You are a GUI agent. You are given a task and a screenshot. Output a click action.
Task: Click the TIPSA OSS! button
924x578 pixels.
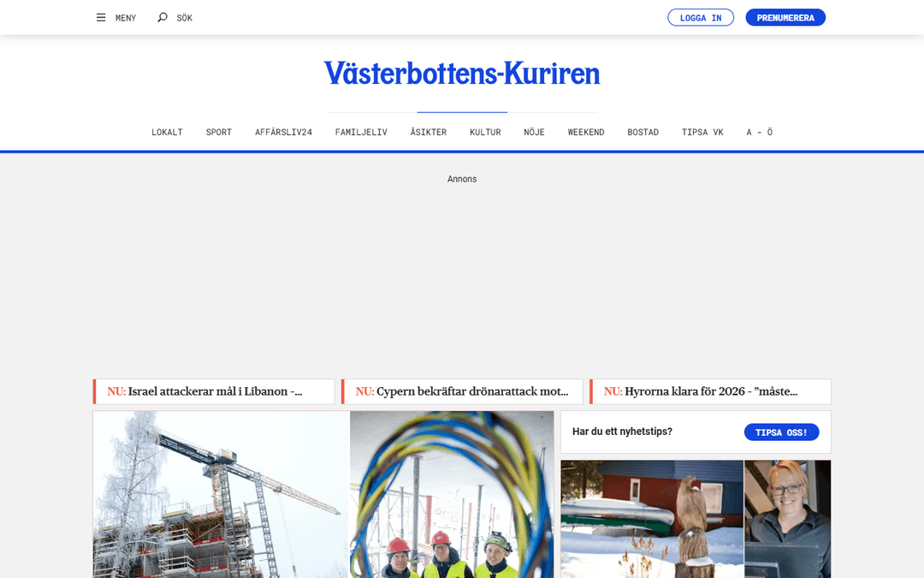[781, 432]
